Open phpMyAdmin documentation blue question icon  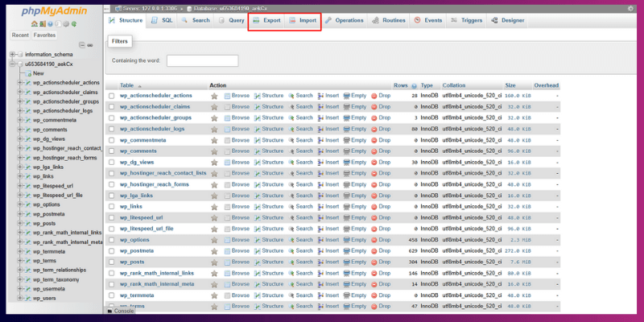coord(50,24)
